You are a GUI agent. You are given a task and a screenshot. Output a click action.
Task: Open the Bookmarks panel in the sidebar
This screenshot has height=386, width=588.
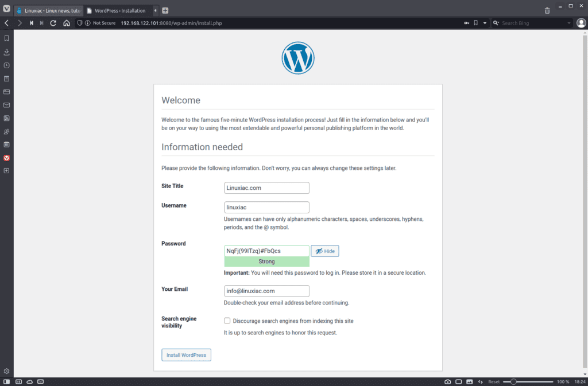[x=6, y=38]
